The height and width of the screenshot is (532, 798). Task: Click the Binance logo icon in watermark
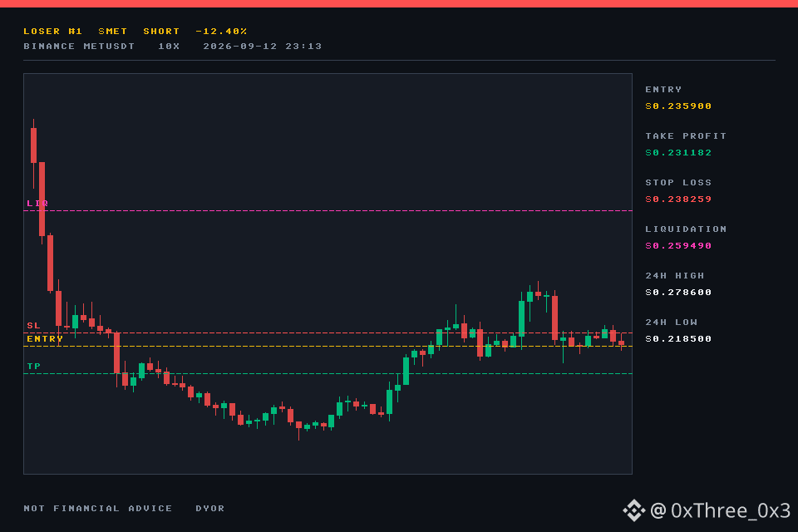634,510
